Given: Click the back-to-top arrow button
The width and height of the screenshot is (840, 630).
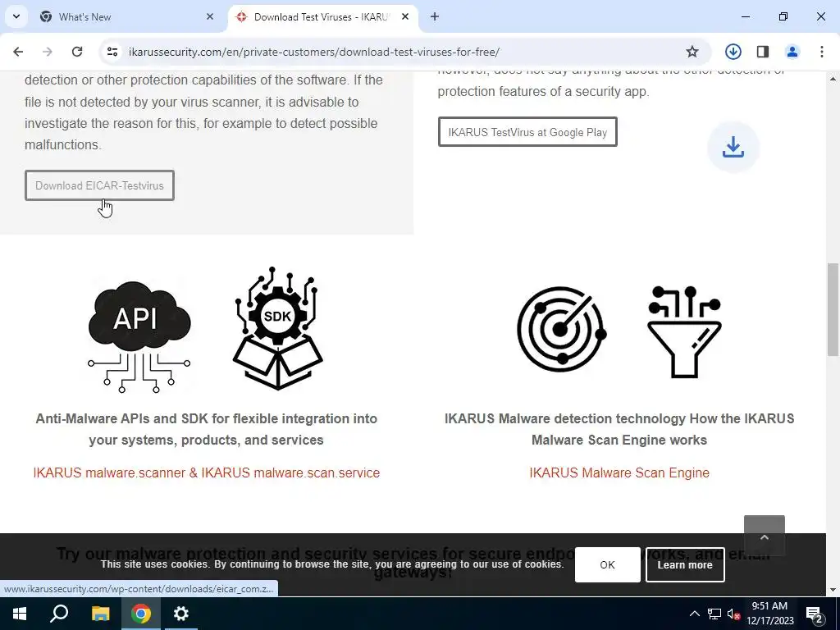Looking at the screenshot, I should tap(765, 536).
